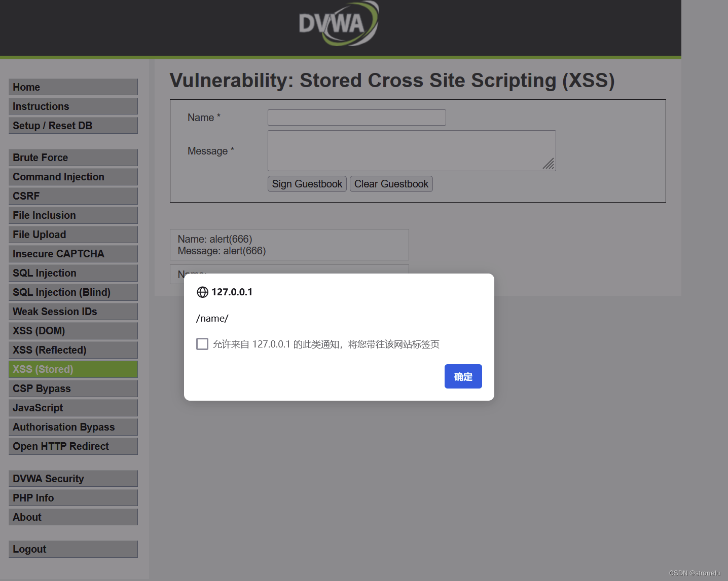
Task: Open the CSRF module
Action: (73, 196)
